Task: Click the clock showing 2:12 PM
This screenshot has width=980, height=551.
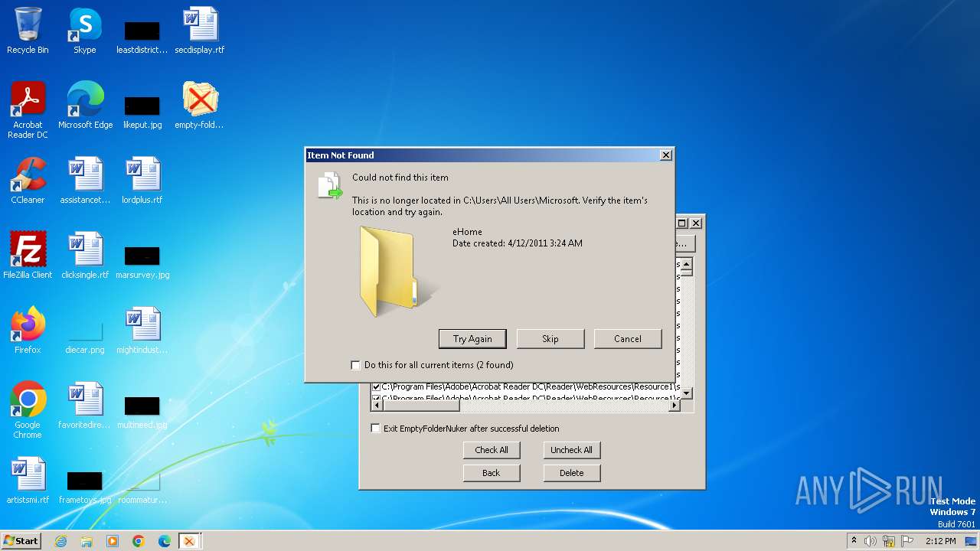Action: 940,541
